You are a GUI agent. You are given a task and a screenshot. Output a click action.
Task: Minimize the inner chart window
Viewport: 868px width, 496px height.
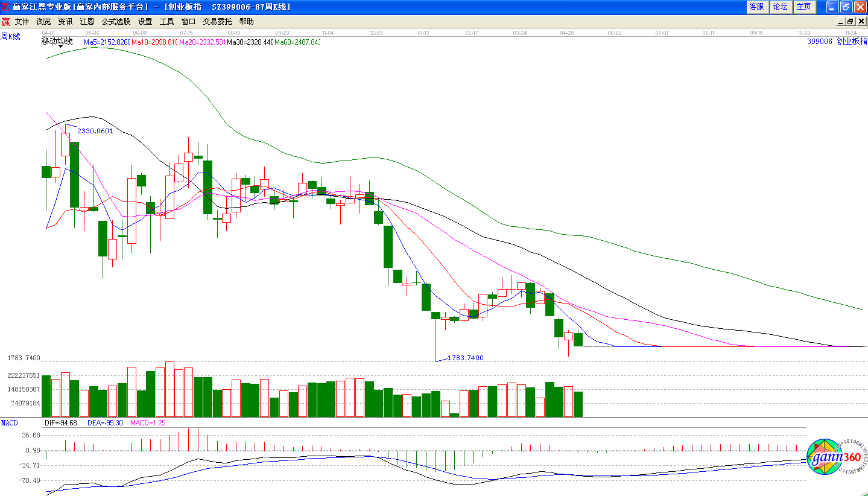tap(841, 22)
